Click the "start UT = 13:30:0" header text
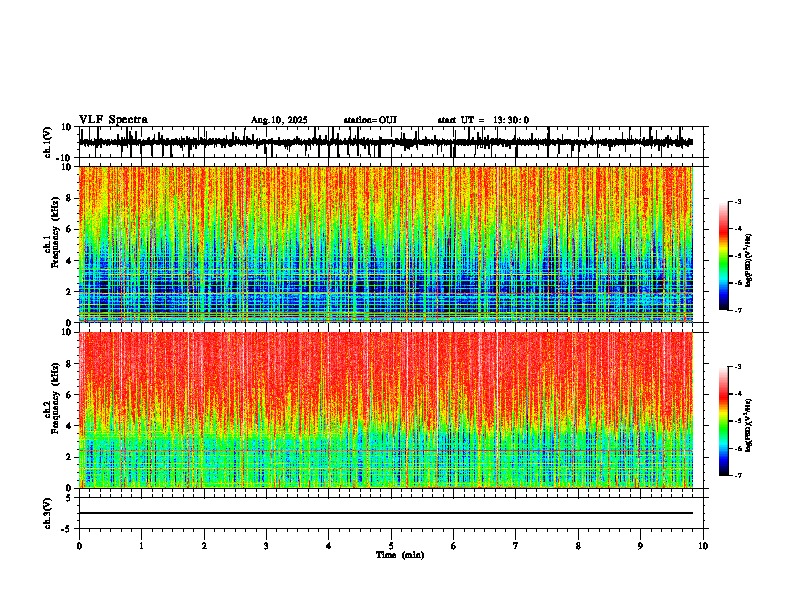 [x=483, y=120]
